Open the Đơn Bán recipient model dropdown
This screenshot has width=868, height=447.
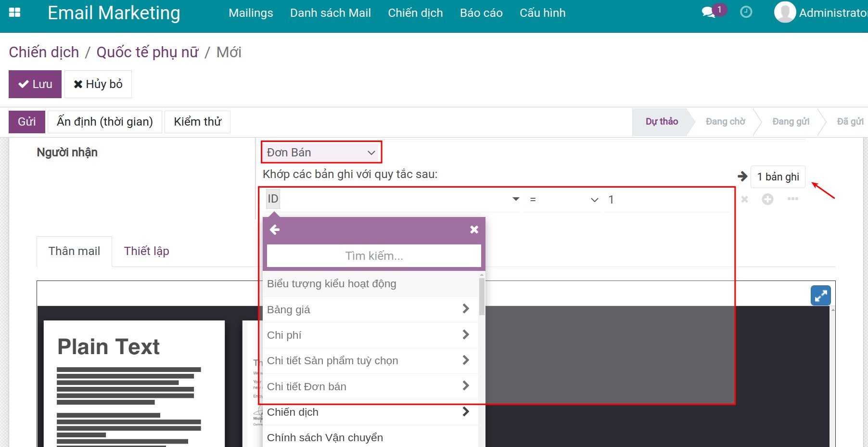pyautogui.click(x=321, y=153)
